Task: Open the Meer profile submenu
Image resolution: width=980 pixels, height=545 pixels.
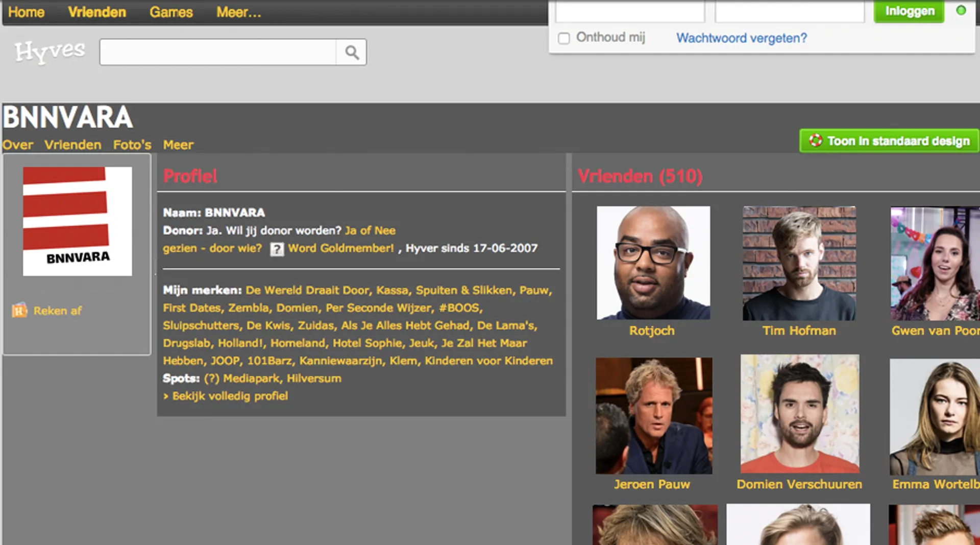Action: (x=178, y=145)
